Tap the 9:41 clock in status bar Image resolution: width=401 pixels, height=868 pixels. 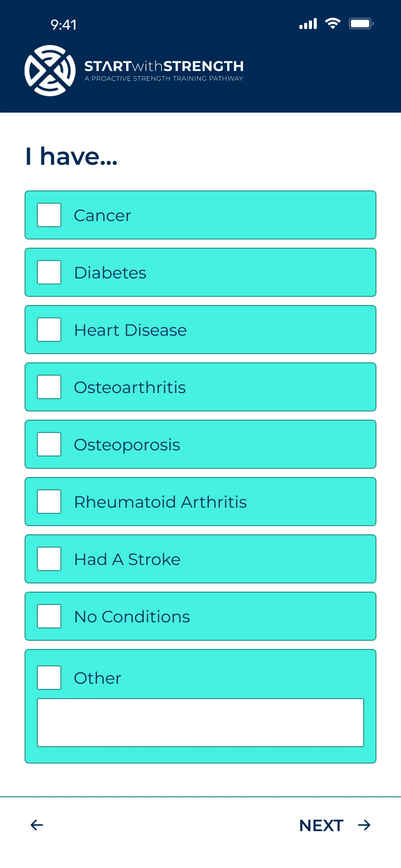point(63,25)
